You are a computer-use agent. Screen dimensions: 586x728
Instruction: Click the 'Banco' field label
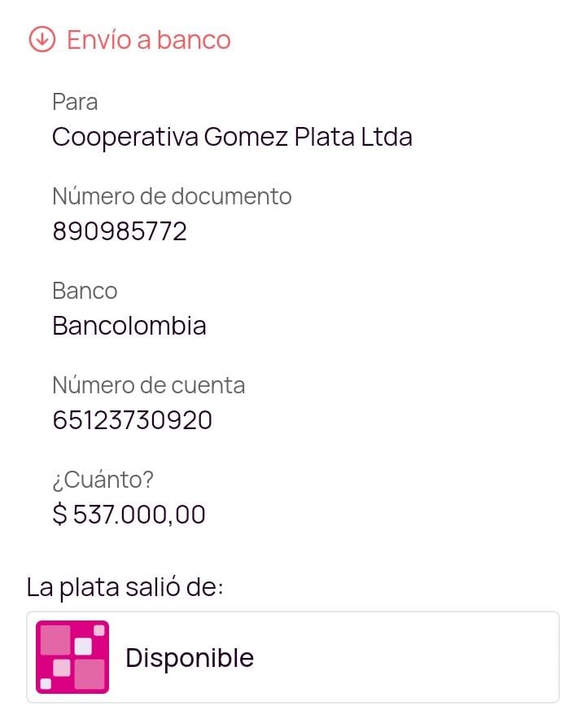[x=85, y=291]
